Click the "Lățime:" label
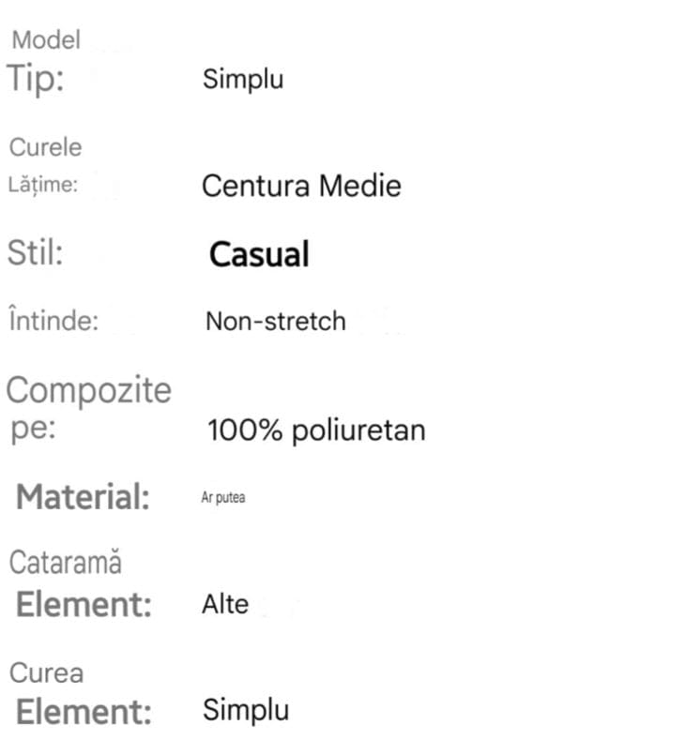The width and height of the screenshot is (700, 755). pyautogui.click(x=42, y=186)
